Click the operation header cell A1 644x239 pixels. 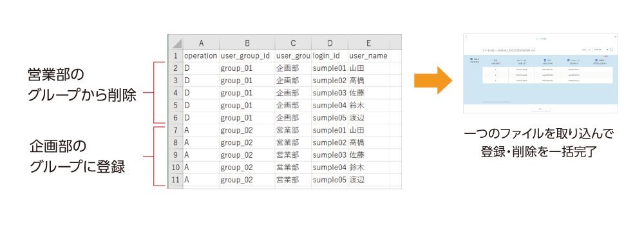[x=201, y=55]
